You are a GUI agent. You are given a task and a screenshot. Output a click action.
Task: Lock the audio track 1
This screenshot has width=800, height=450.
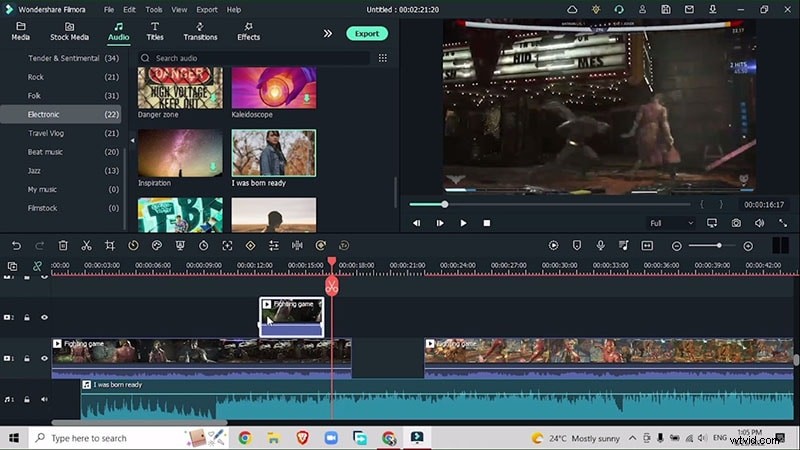tap(27, 399)
